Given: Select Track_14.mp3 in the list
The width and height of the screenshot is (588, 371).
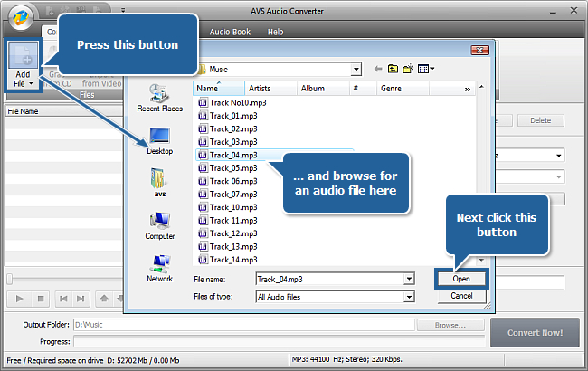Looking at the screenshot, I should [228, 260].
